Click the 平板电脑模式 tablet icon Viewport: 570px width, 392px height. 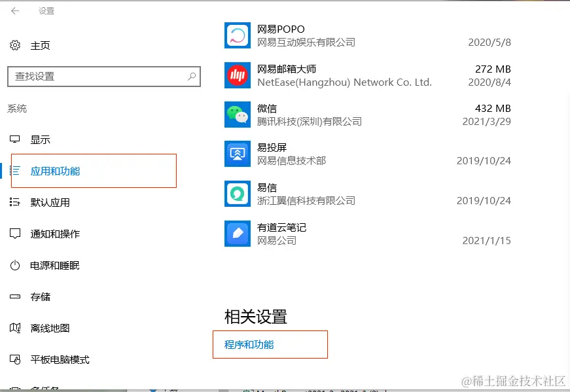pyautogui.click(x=15, y=359)
